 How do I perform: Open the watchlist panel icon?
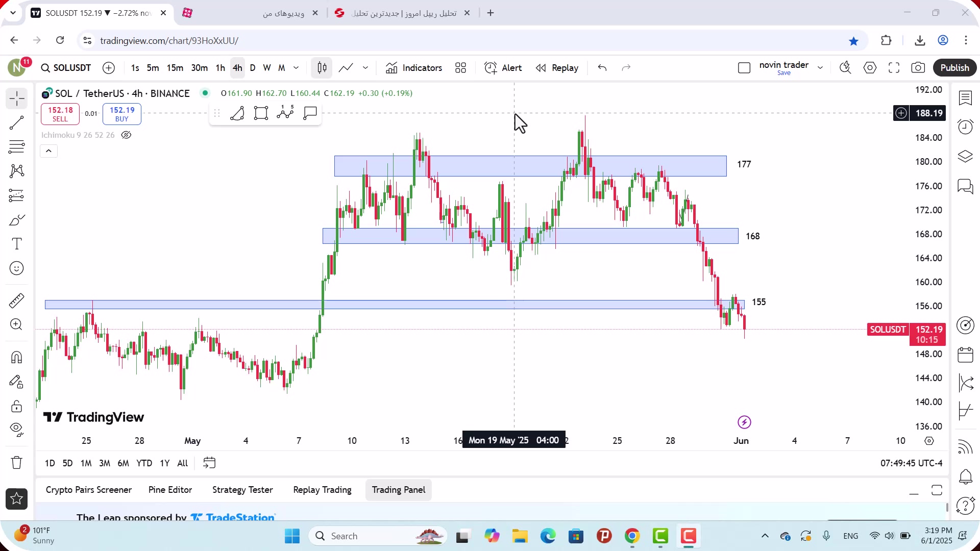tap(965, 98)
